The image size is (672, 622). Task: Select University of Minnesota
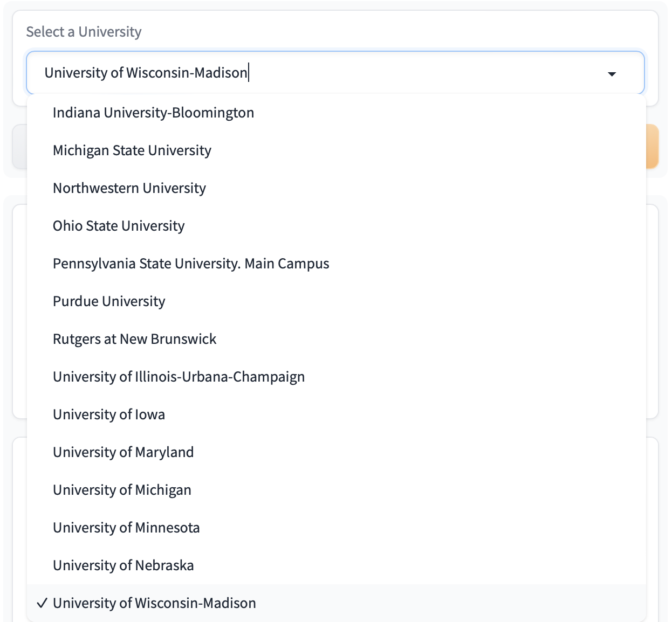coord(126,528)
